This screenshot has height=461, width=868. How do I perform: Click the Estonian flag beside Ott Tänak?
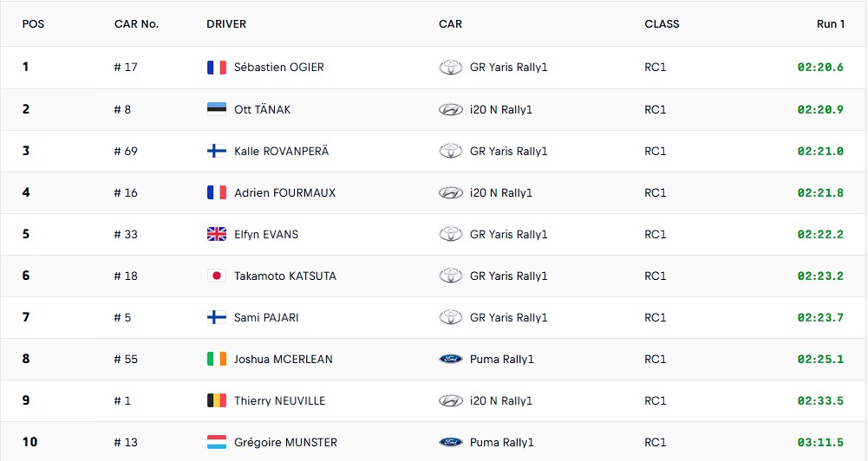pos(217,109)
